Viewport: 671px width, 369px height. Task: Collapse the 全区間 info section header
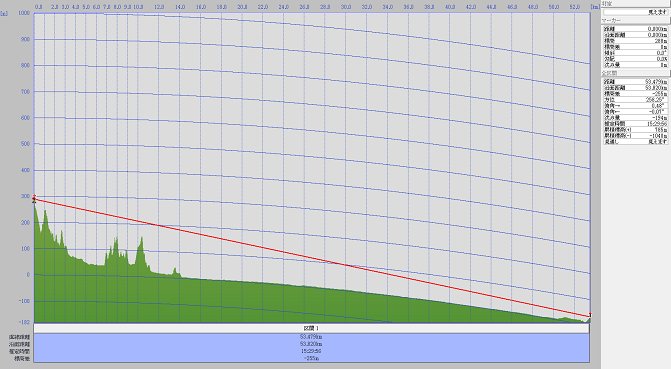(635, 73)
